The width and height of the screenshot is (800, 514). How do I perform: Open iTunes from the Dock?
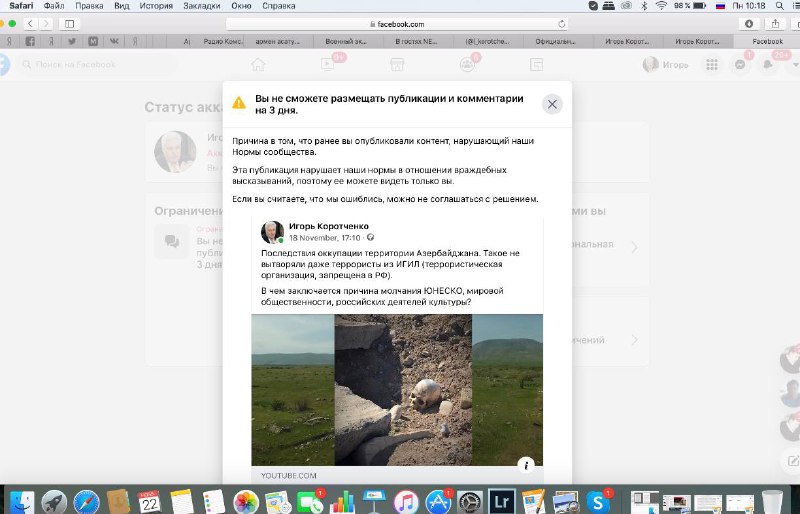[406, 502]
